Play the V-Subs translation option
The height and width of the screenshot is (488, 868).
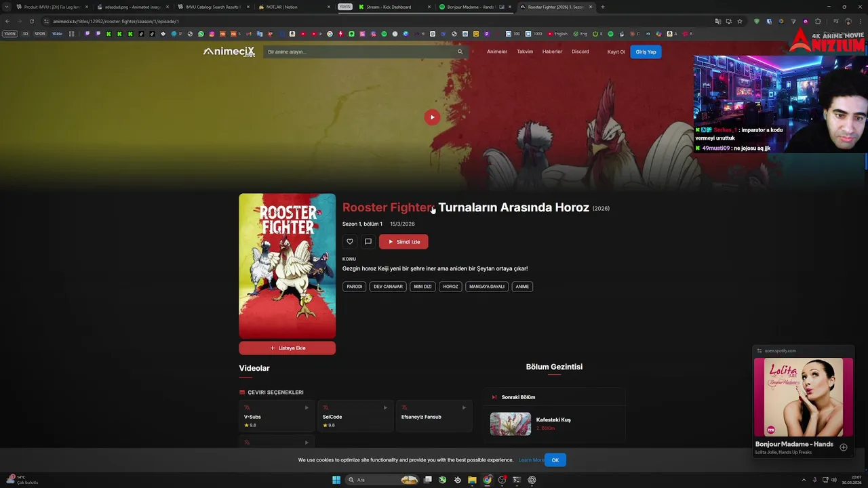277,416
